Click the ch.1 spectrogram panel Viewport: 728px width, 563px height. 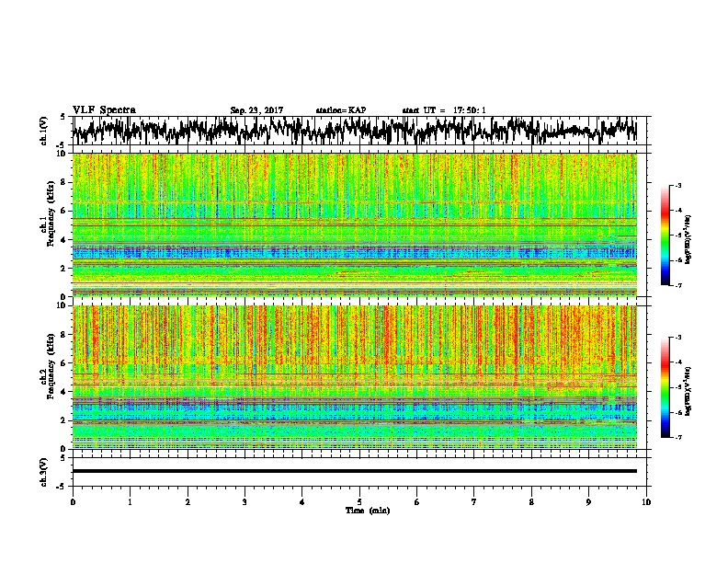(355, 224)
